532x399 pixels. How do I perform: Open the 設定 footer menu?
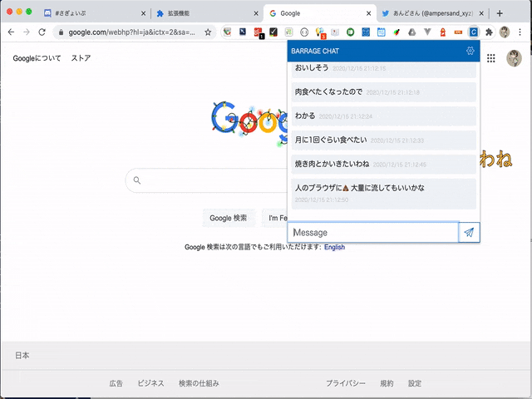click(x=415, y=383)
